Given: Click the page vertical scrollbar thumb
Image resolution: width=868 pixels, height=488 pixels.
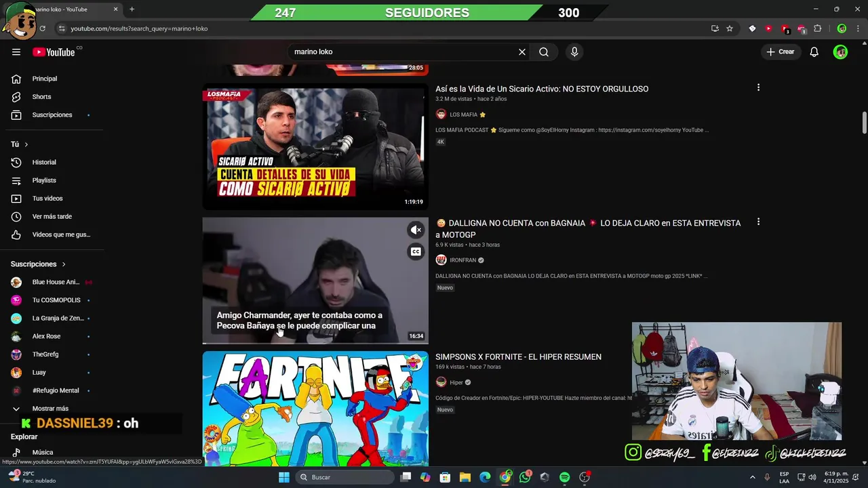Looking at the screenshot, I should 865,123.
